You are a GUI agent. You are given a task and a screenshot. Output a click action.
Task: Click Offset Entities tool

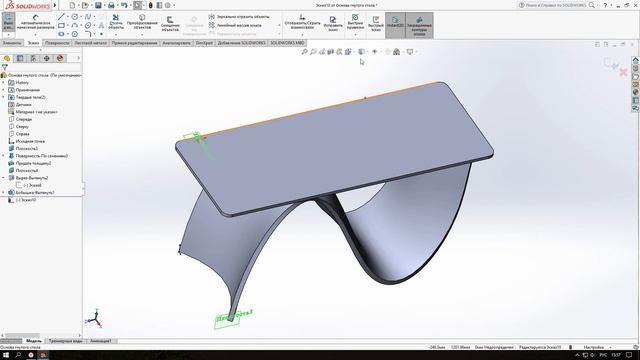[170, 24]
